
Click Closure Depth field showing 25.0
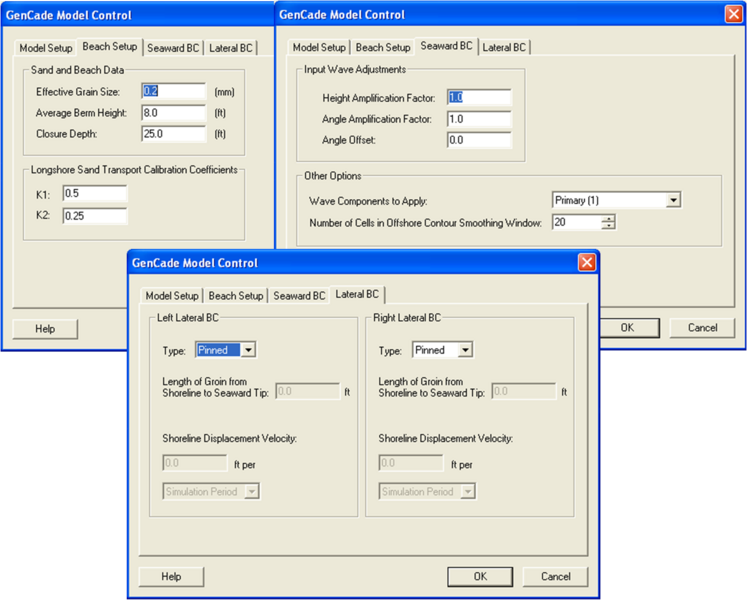tap(173, 134)
